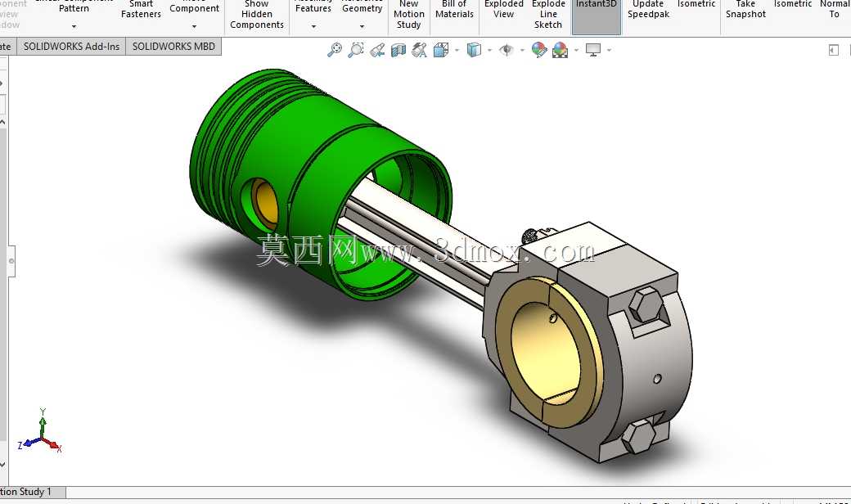Open the Move Component dropdown arrow
851x504 pixels.
coord(194,26)
